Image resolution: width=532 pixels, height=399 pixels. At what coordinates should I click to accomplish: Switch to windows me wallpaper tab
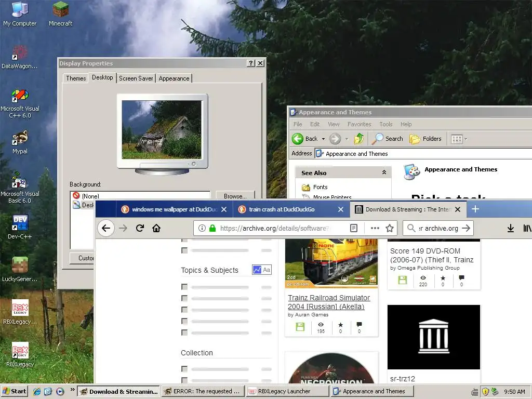pos(175,209)
